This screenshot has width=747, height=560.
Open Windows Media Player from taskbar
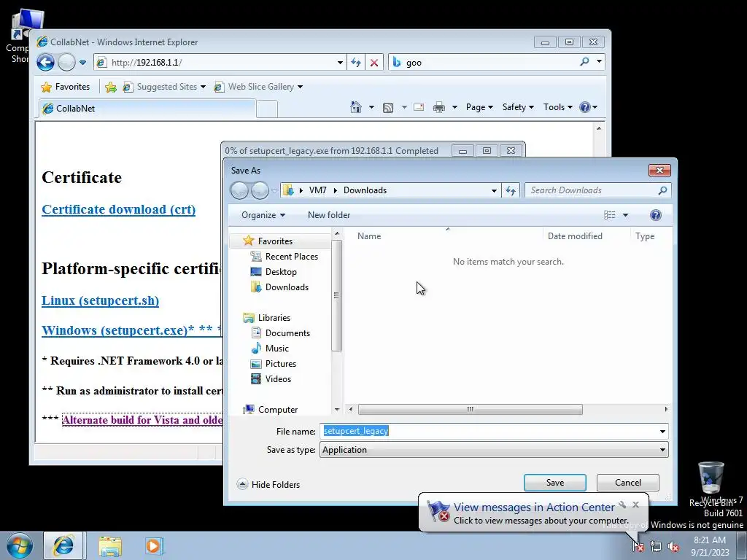click(x=154, y=546)
